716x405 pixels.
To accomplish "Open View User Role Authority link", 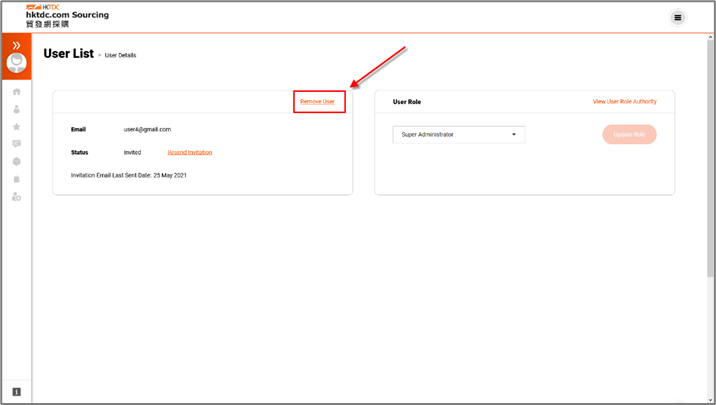I will click(x=624, y=102).
